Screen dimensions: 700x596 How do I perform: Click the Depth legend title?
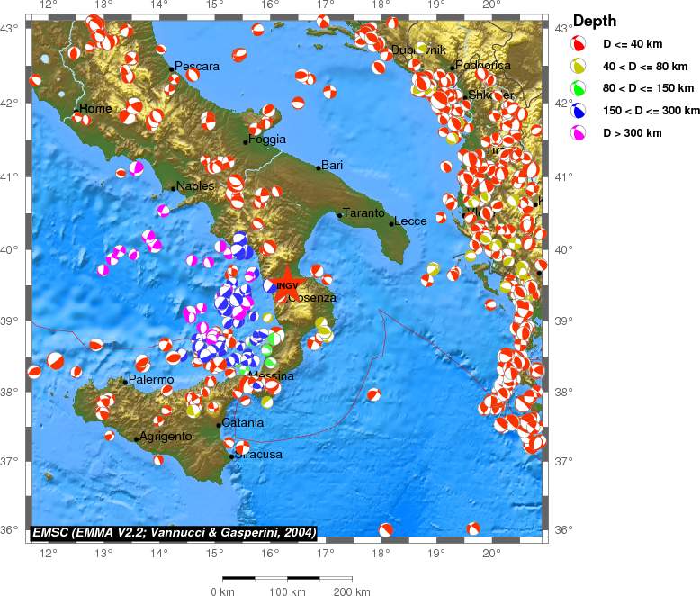pos(595,21)
